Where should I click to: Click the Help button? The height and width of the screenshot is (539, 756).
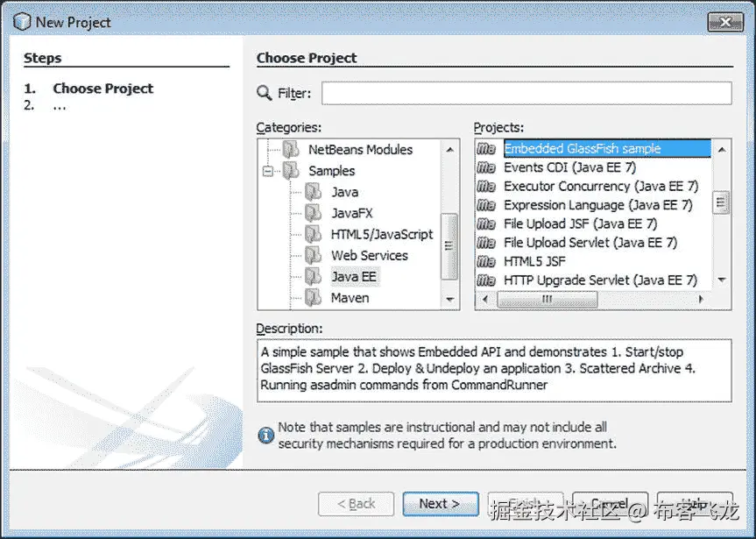tap(695, 504)
